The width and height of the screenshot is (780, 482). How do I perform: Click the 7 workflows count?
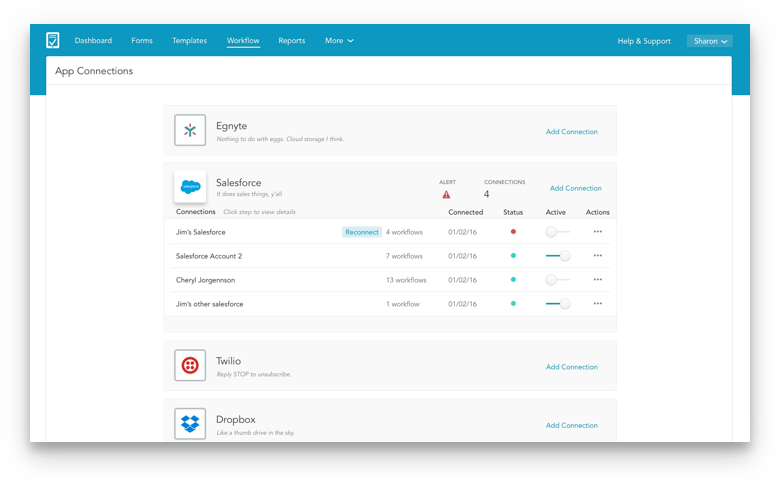(x=404, y=256)
